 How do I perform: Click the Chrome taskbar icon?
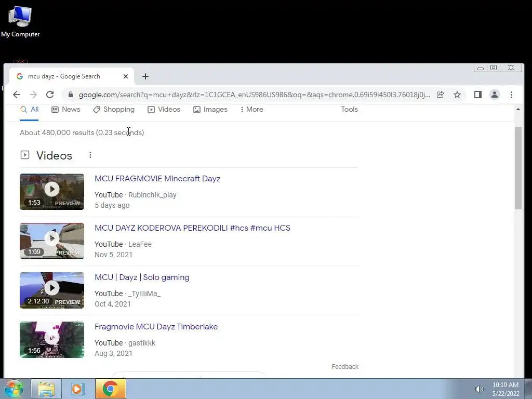(110, 389)
